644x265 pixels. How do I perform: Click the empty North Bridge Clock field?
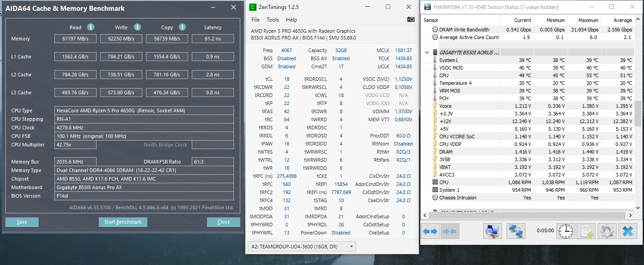point(213,145)
